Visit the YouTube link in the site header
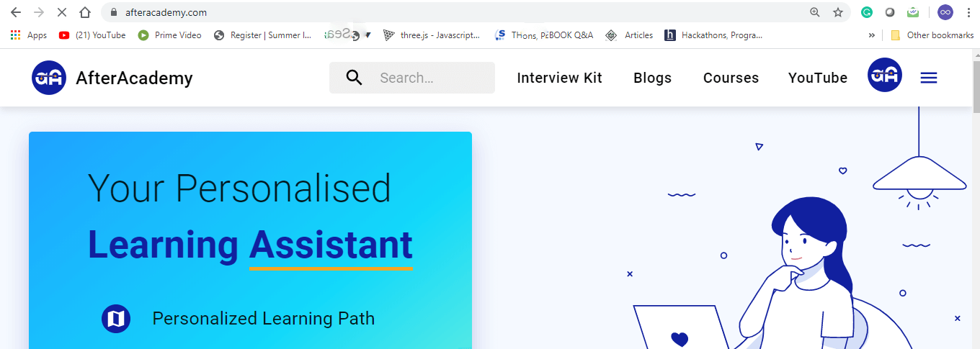The width and height of the screenshot is (980, 349). point(818,78)
